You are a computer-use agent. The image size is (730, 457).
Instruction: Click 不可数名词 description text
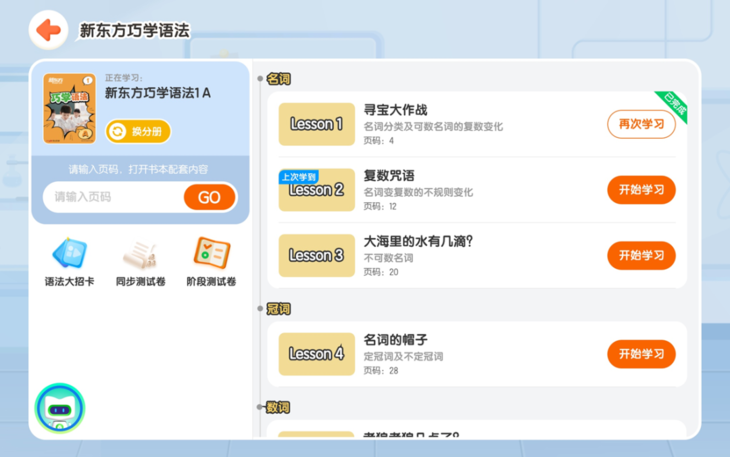point(388,258)
